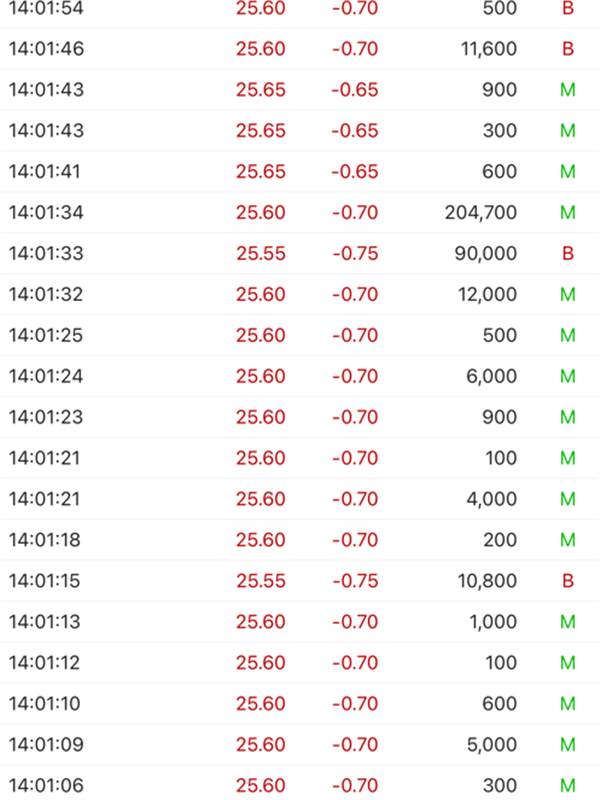Select the 14:01:23 trade timestamp
The width and height of the screenshot is (600, 800).
[46, 418]
